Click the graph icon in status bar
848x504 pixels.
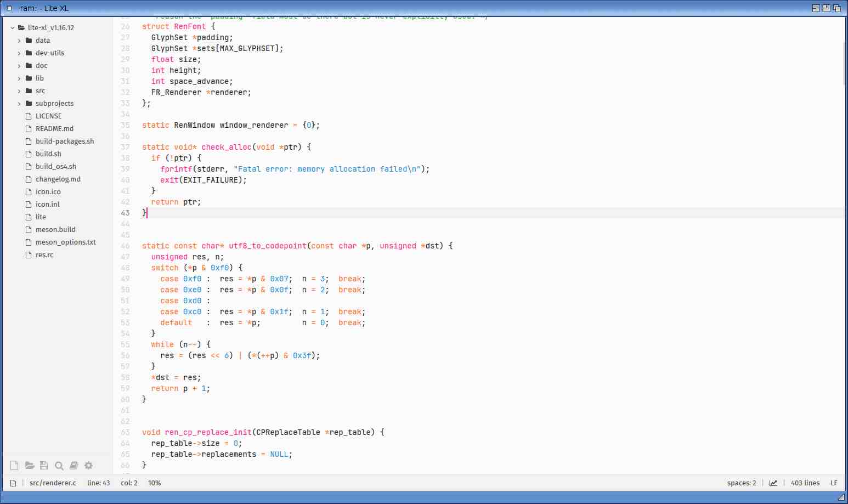coord(773,483)
